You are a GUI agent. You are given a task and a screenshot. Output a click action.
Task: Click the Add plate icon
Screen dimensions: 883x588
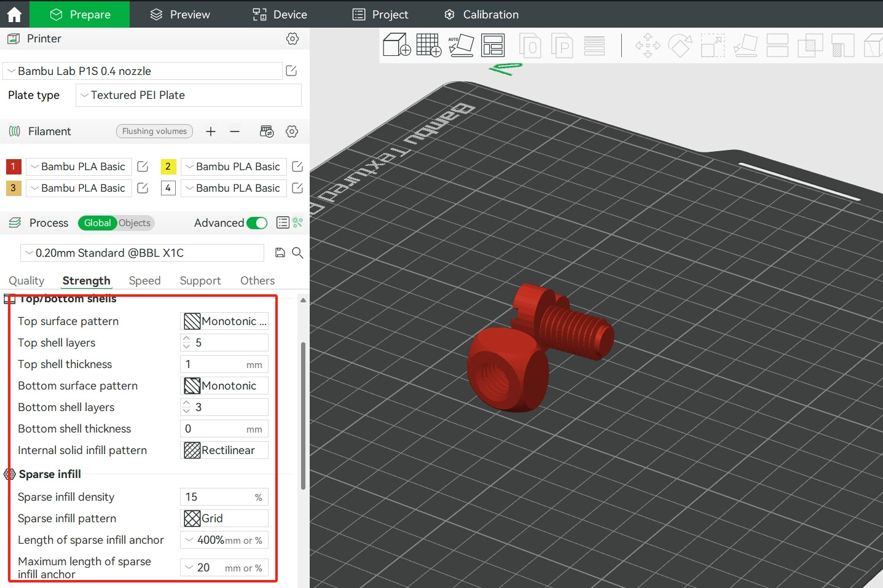(428, 45)
